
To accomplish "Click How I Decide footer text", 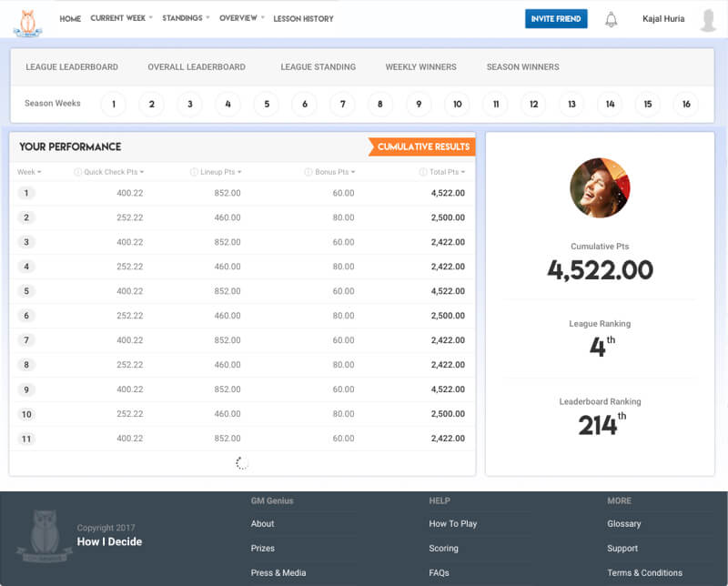I will coord(109,541).
